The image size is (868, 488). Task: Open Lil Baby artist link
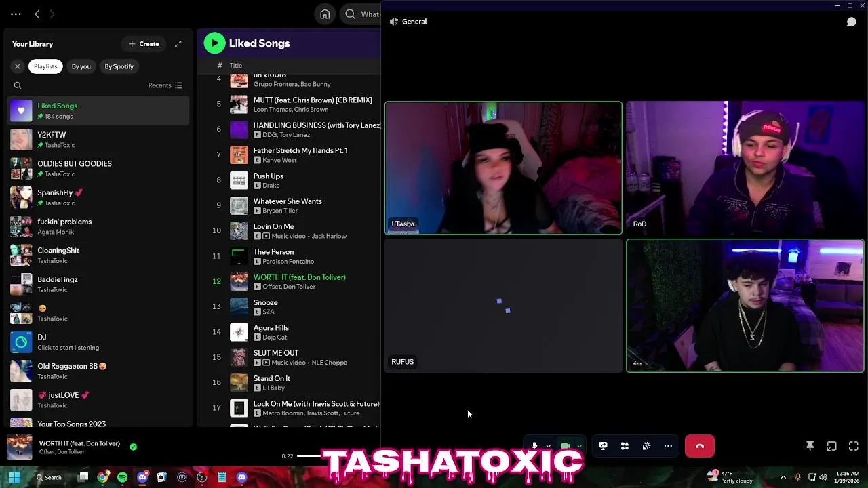pos(273,388)
